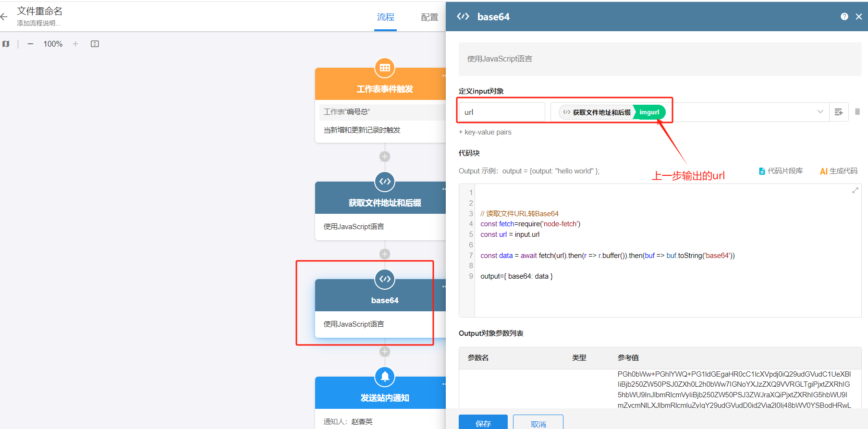
Task: Edit the url key input field
Action: 502,112
